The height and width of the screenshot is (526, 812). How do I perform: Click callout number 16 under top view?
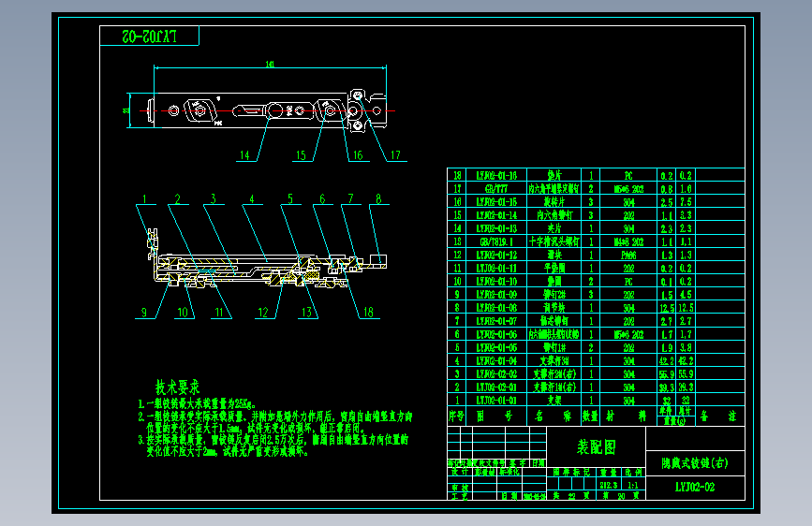pyautogui.click(x=358, y=155)
